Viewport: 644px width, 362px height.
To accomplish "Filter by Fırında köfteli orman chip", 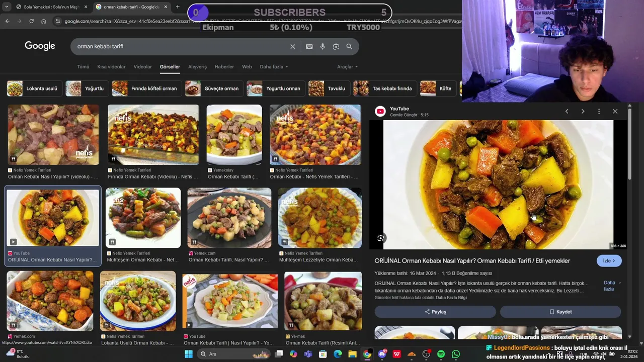I will coord(146,88).
